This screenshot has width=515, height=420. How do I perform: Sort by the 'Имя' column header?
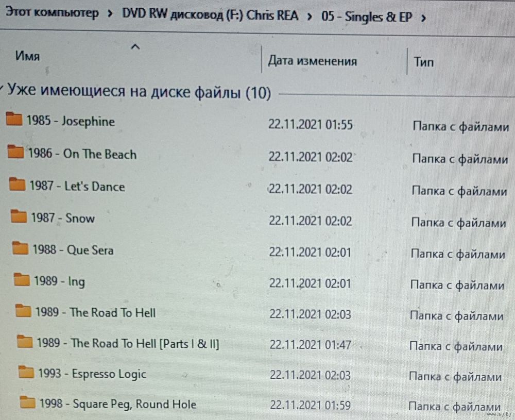tap(27, 56)
